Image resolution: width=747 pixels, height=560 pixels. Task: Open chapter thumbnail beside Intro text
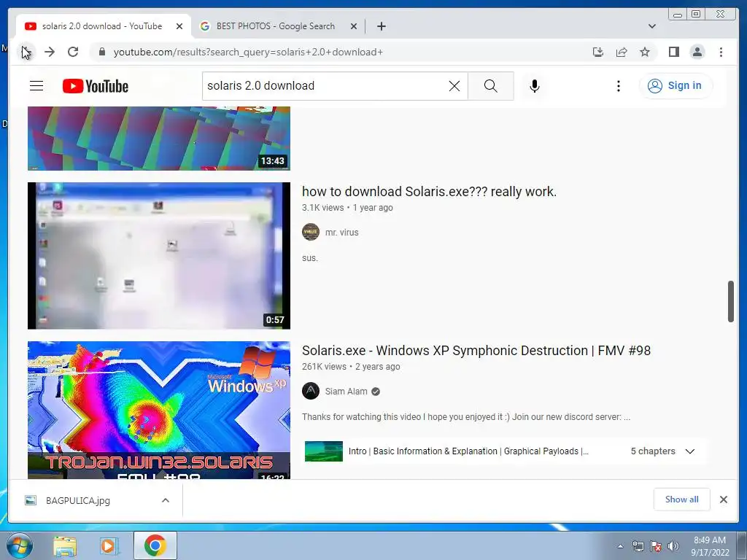[x=323, y=451]
